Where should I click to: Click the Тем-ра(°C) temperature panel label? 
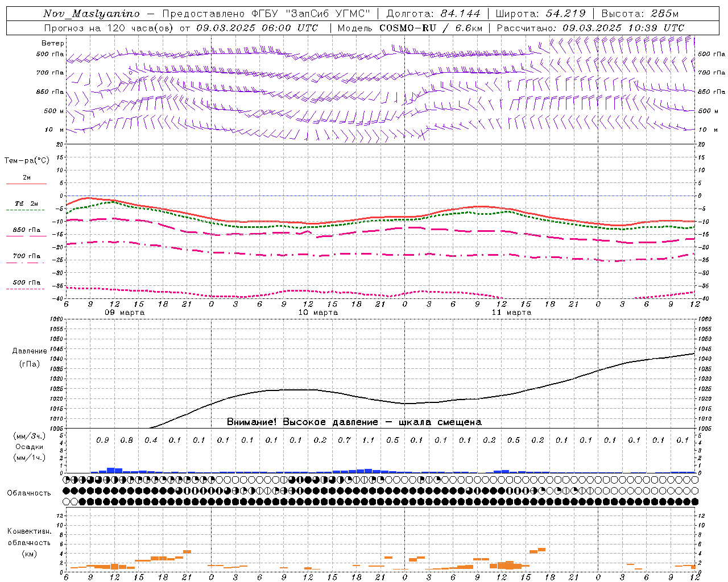pyautogui.click(x=27, y=161)
